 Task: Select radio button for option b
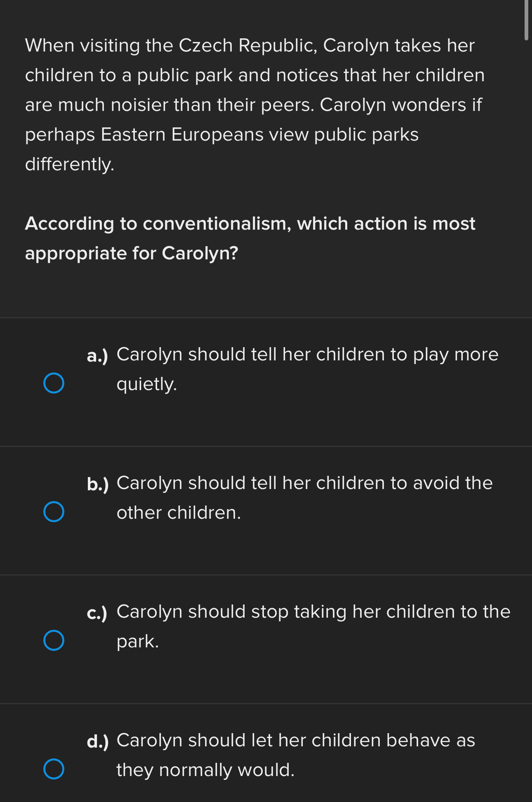coord(53,512)
